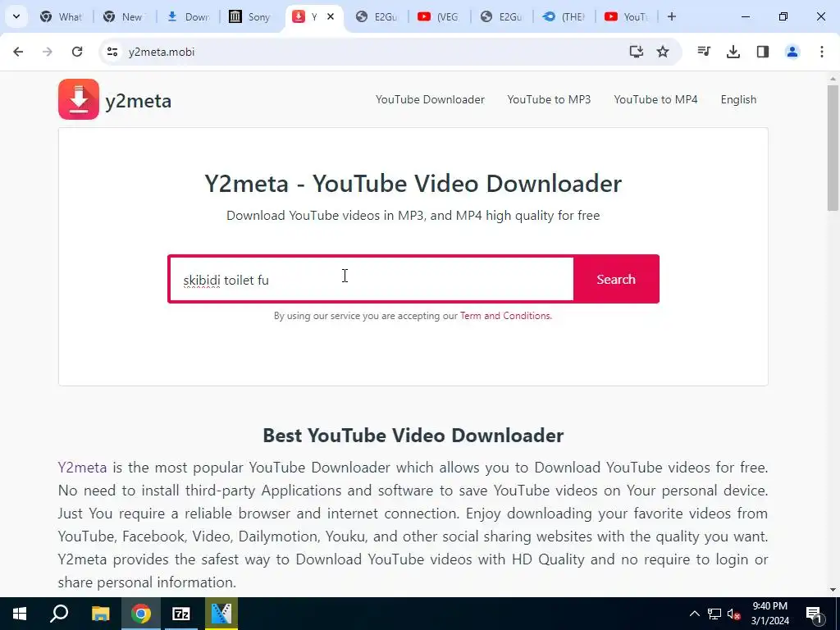Click the search input with 'skibidi toilet fu'
Screen dimensions: 840x630
372,279
